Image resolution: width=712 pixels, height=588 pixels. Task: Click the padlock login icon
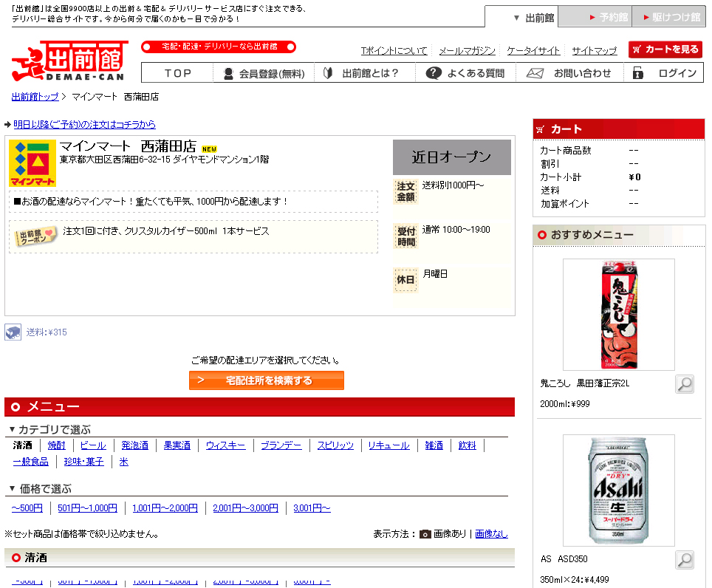point(638,72)
